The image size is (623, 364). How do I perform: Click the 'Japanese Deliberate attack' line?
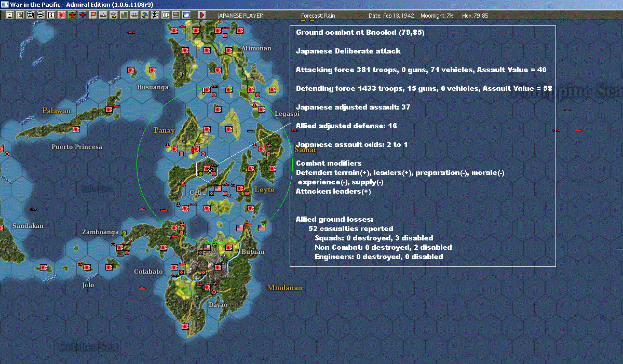[x=348, y=51]
